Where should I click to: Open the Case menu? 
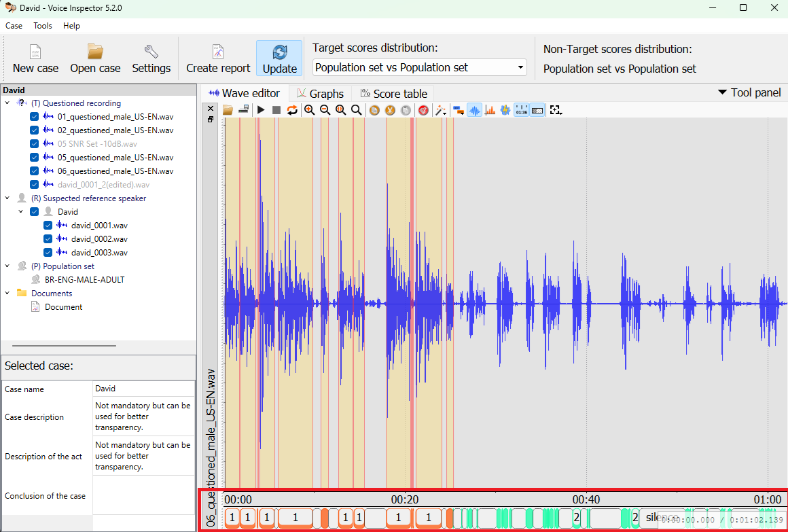[x=14, y=26]
